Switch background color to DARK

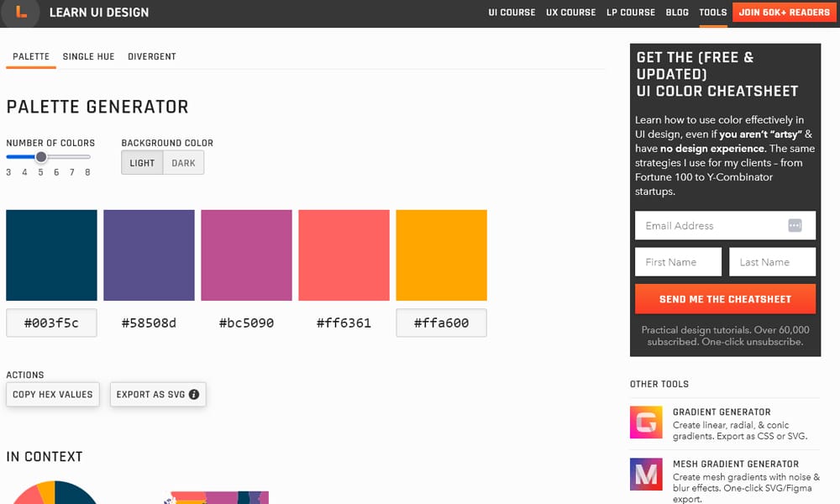coord(184,162)
